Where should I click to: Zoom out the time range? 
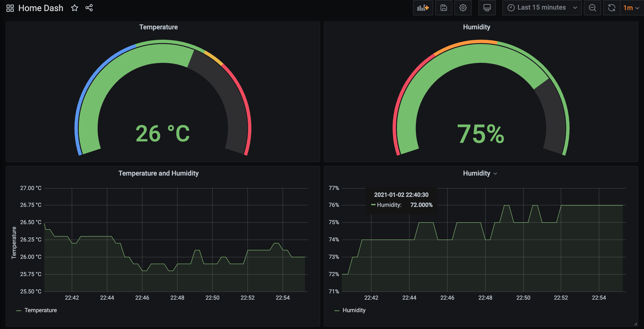click(592, 8)
